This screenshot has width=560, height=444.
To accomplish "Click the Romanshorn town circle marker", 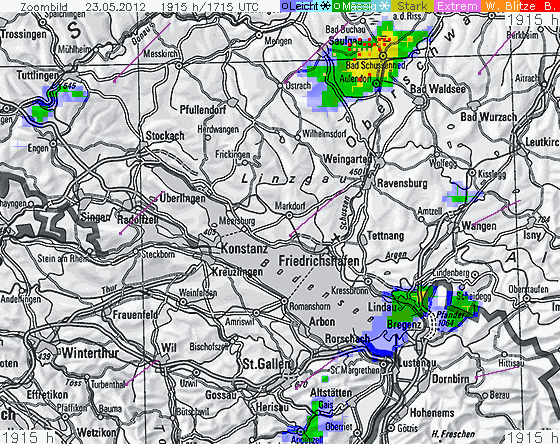I will tap(284, 301).
